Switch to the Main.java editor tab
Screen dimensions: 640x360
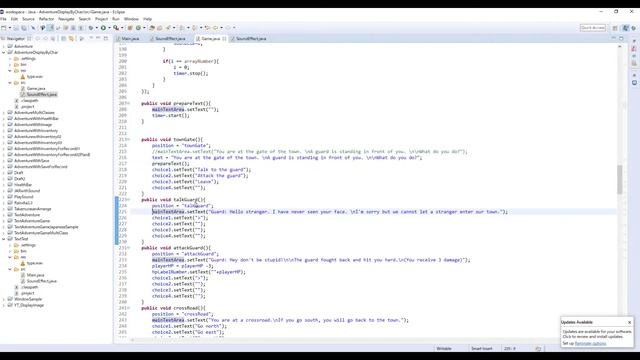pos(130,38)
